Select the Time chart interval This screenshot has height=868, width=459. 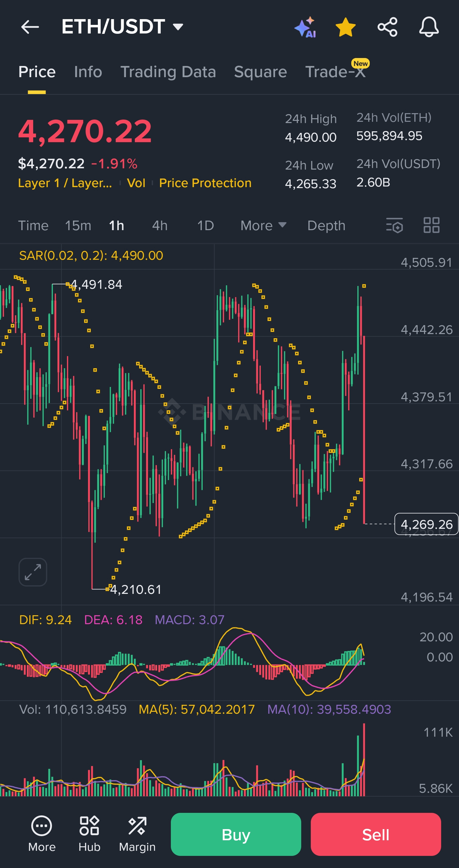tap(33, 225)
